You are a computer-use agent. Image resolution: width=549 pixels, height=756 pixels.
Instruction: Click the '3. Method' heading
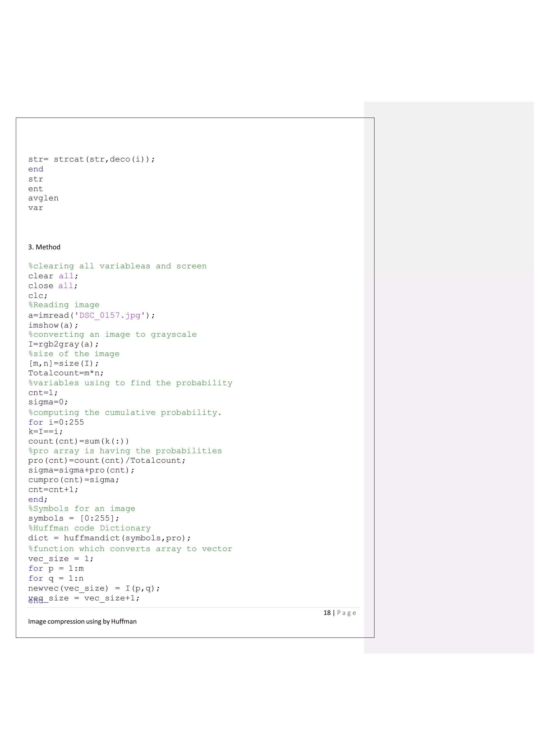point(44,247)
